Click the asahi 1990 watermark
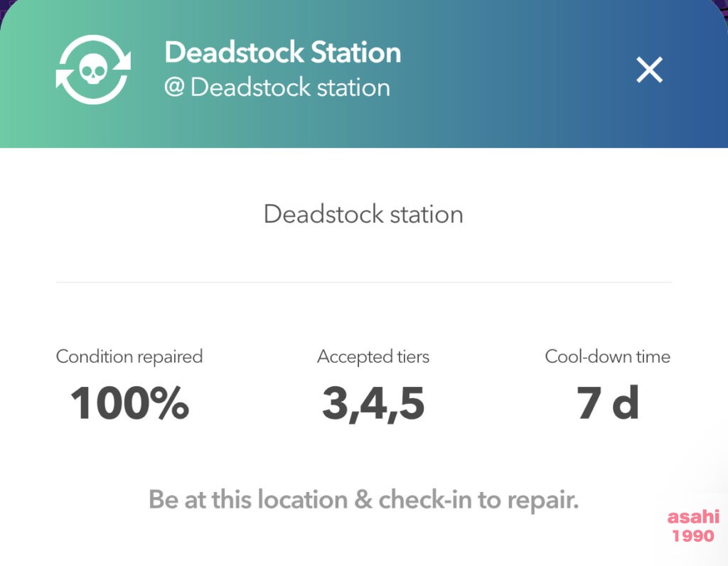Image resolution: width=728 pixels, height=566 pixels. point(693,526)
